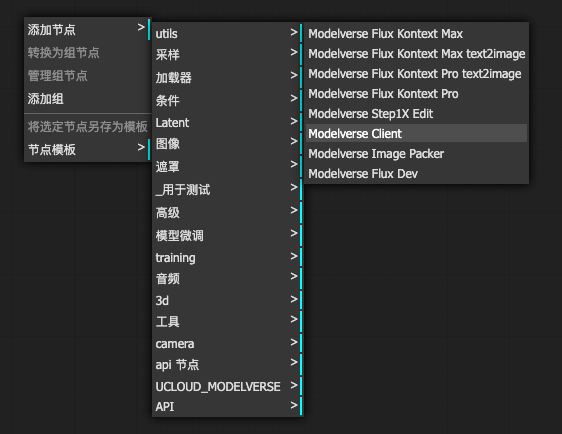Add Modelverse Step1X Edit node

(x=416, y=114)
